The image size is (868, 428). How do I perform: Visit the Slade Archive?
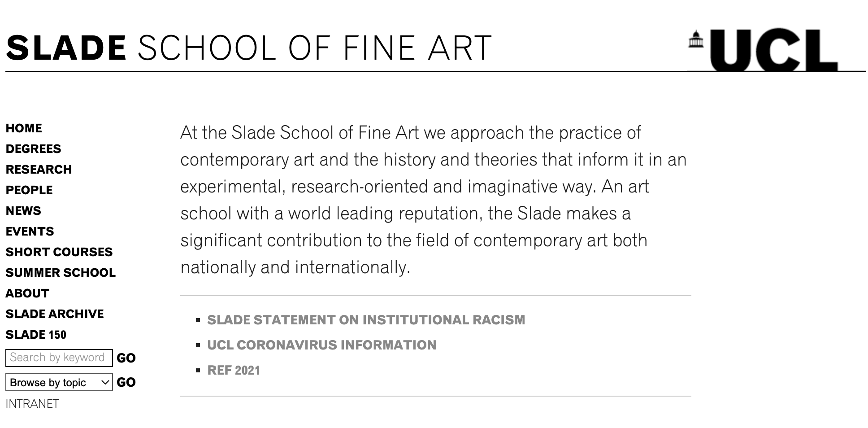pos(55,314)
